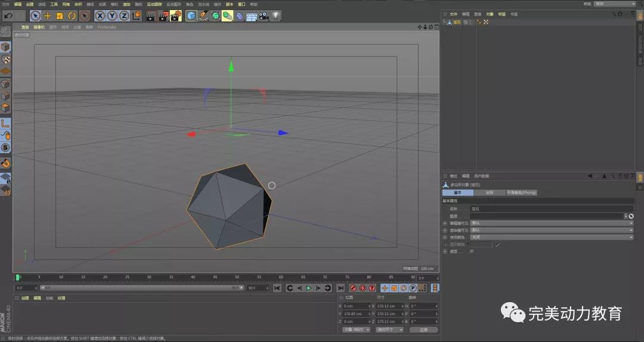Select the Move tool in the toolbar
Viewport: 644px width, 342px height.
click(x=48, y=16)
